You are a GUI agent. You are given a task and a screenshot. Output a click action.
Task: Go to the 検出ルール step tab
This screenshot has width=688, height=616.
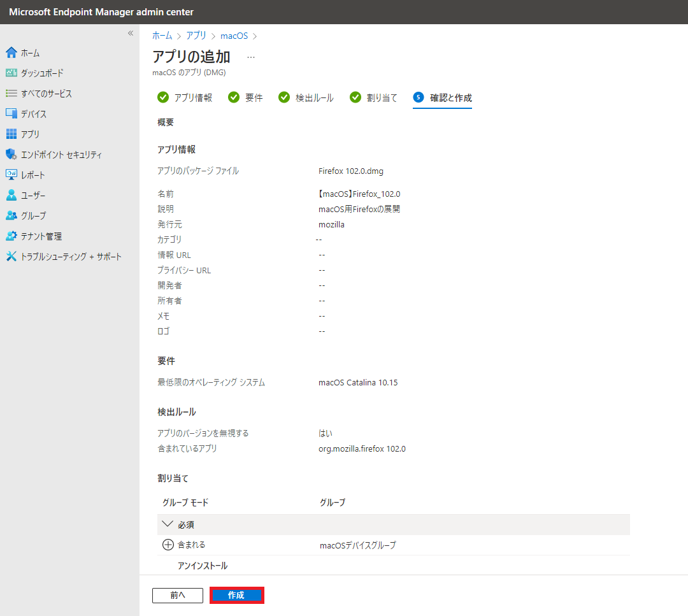tap(306, 97)
